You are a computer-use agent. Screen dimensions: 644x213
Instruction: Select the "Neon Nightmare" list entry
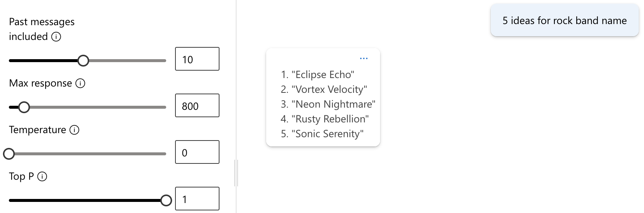333,104
